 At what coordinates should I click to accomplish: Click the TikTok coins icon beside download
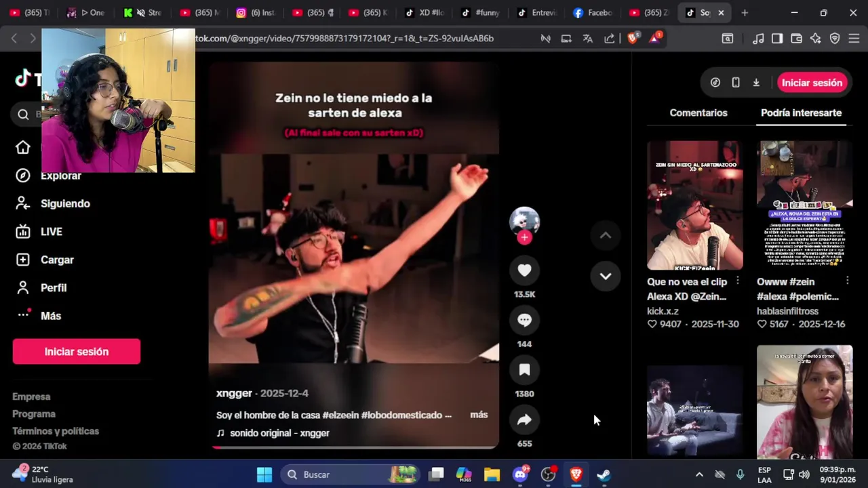pyautogui.click(x=715, y=83)
